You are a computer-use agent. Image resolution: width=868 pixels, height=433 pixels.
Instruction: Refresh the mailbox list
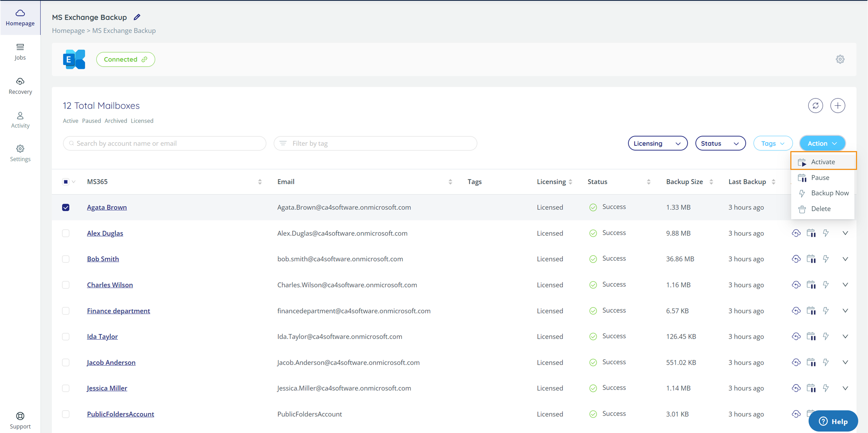(x=816, y=106)
